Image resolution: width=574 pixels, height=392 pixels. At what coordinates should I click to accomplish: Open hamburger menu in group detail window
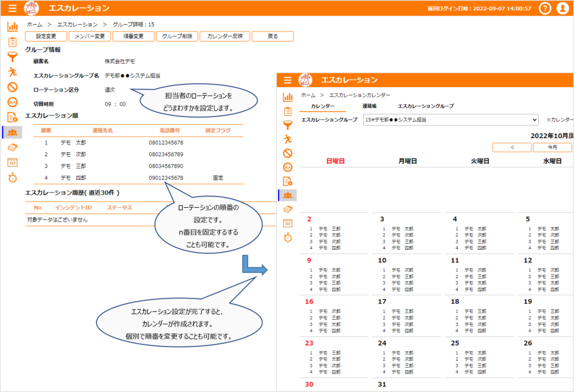12,8
